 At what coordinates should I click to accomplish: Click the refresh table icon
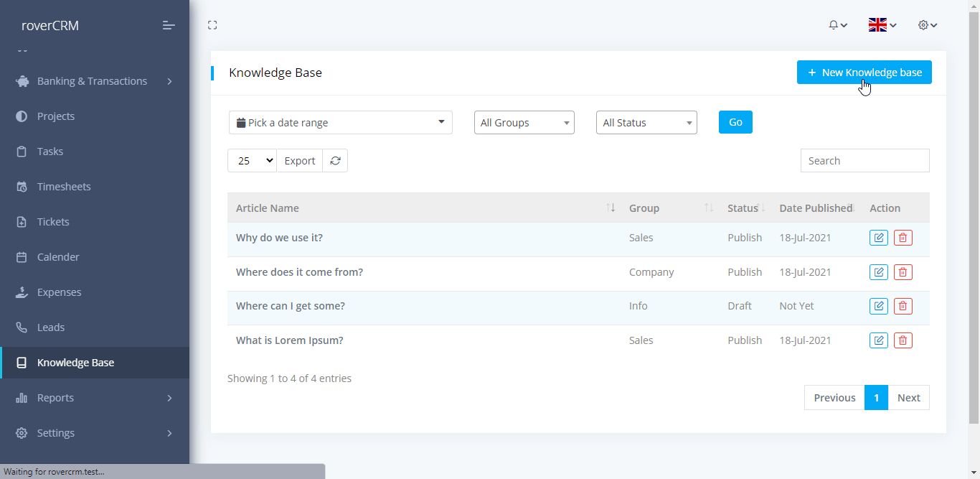click(x=335, y=161)
